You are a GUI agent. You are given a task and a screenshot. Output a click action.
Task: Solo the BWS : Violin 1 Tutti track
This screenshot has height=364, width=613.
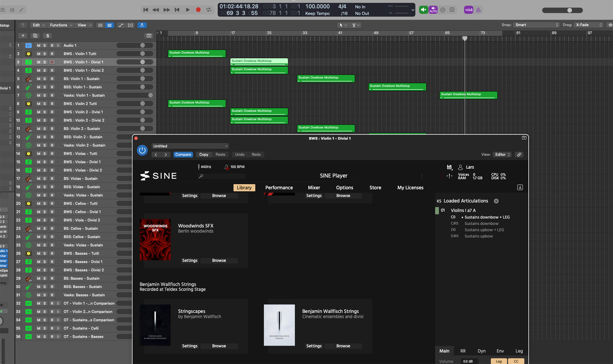point(45,54)
